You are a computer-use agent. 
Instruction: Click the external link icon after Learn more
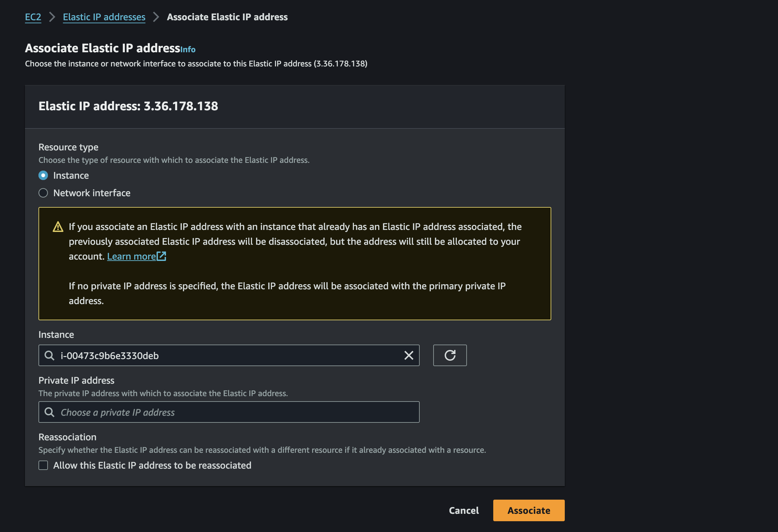[x=162, y=256]
